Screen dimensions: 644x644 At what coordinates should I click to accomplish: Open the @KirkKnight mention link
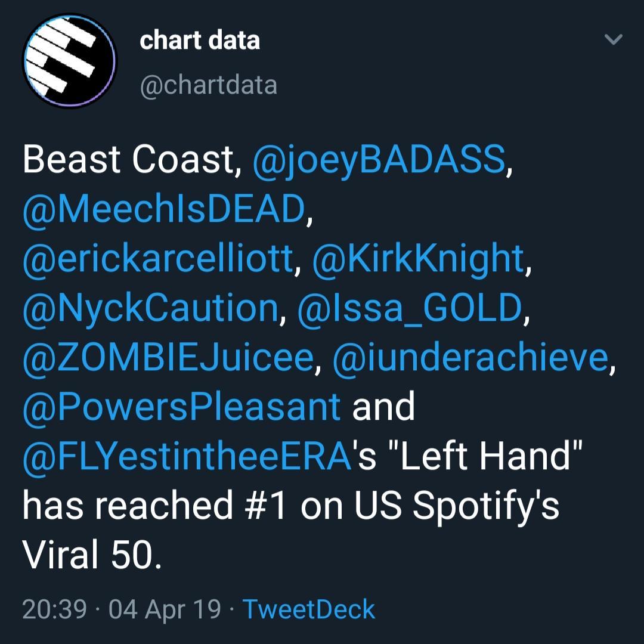click(417, 258)
